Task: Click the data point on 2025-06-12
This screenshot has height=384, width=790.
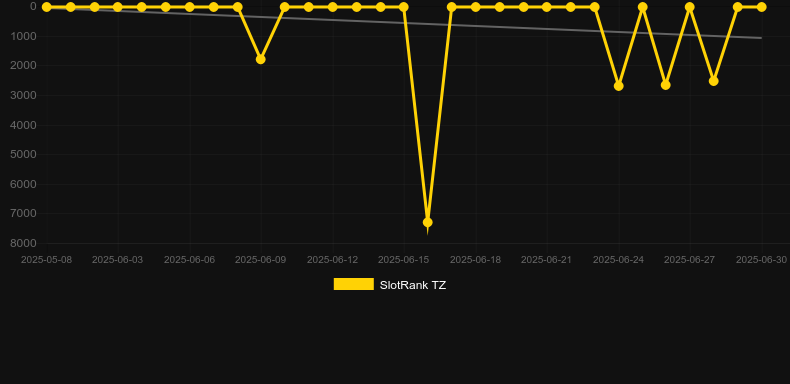Action: click(x=333, y=7)
